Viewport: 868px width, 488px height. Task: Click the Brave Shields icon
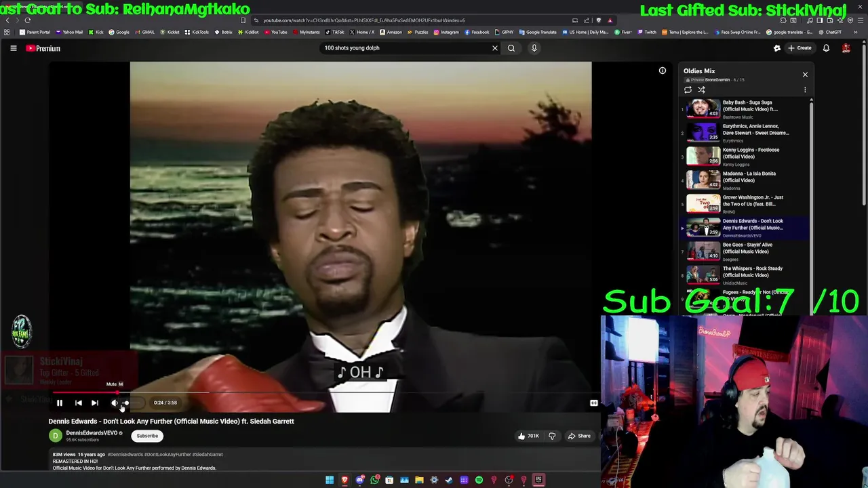point(598,20)
